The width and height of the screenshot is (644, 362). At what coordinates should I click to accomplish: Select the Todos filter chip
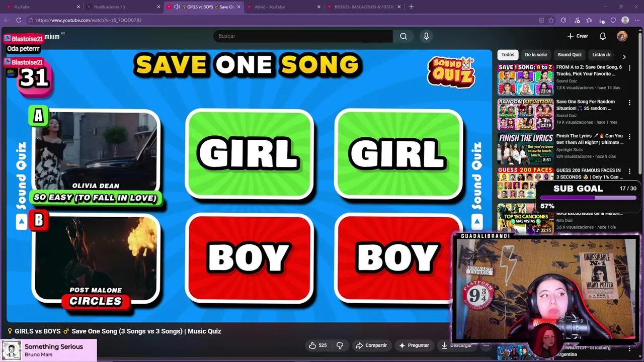(508, 55)
